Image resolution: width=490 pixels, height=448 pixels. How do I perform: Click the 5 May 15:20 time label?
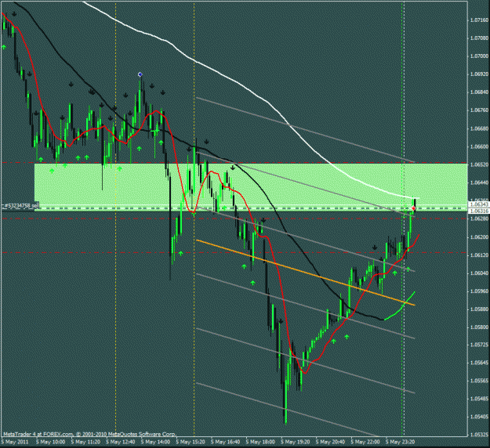(191, 442)
